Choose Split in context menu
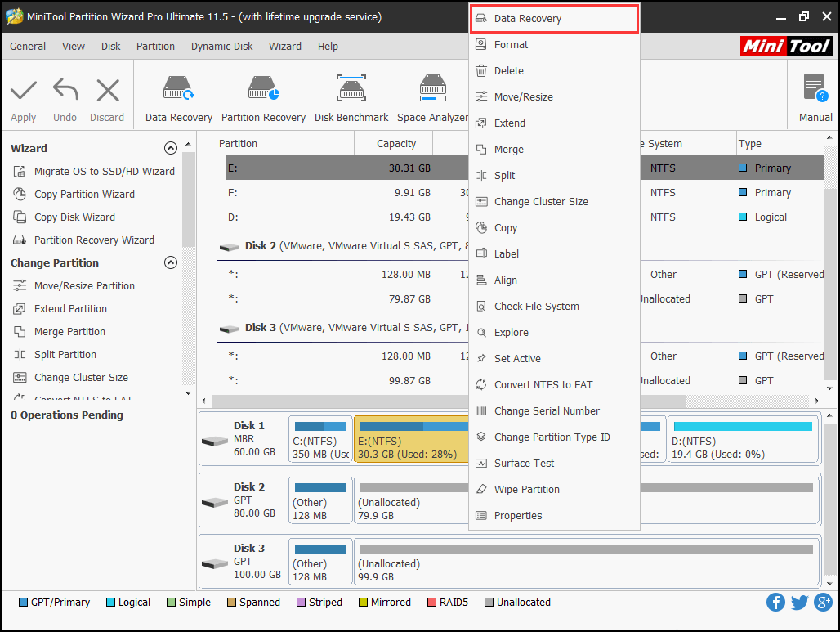840x632 pixels. pyautogui.click(x=555, y=175)
